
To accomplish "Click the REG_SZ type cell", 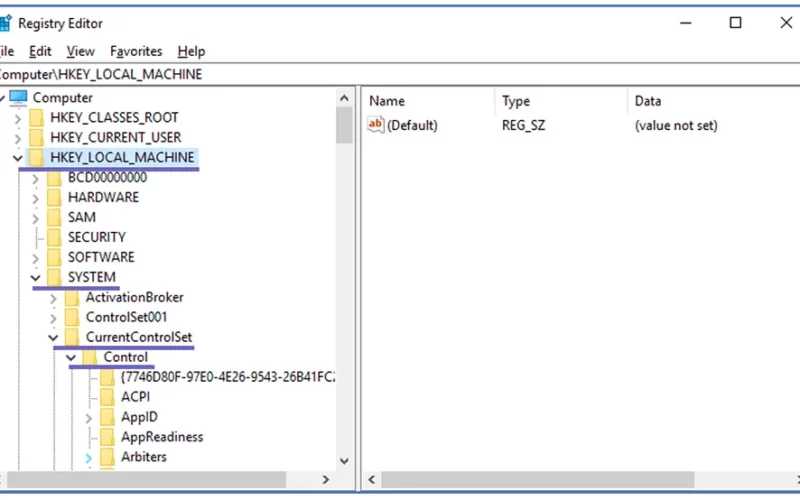I will tap(523, 125).
